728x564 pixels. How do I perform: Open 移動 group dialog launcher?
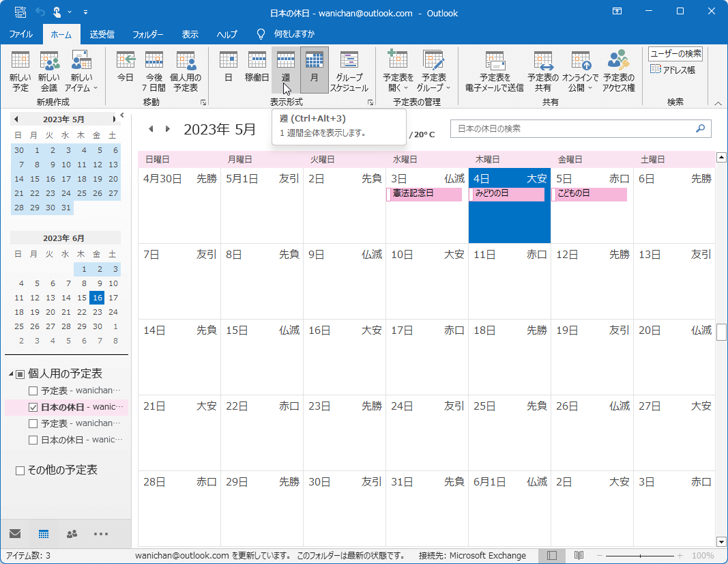pos(203,102)
